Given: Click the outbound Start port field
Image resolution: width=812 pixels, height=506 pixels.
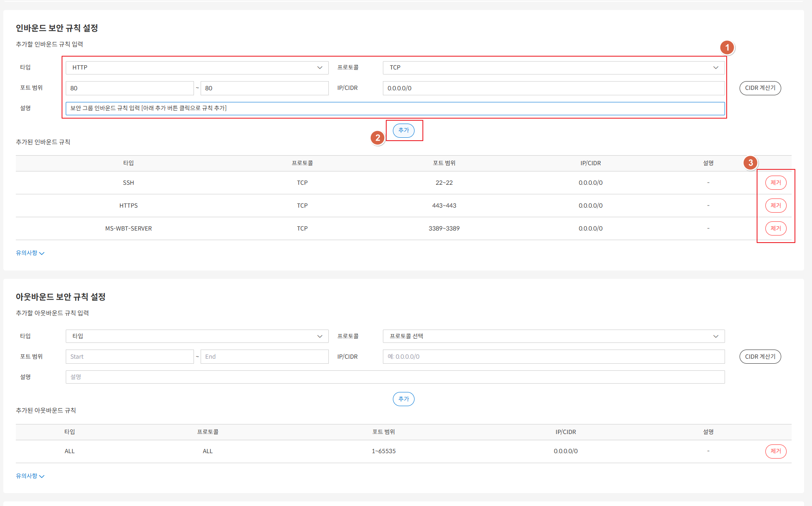Looking at the screenshot, I should point(129,357).
